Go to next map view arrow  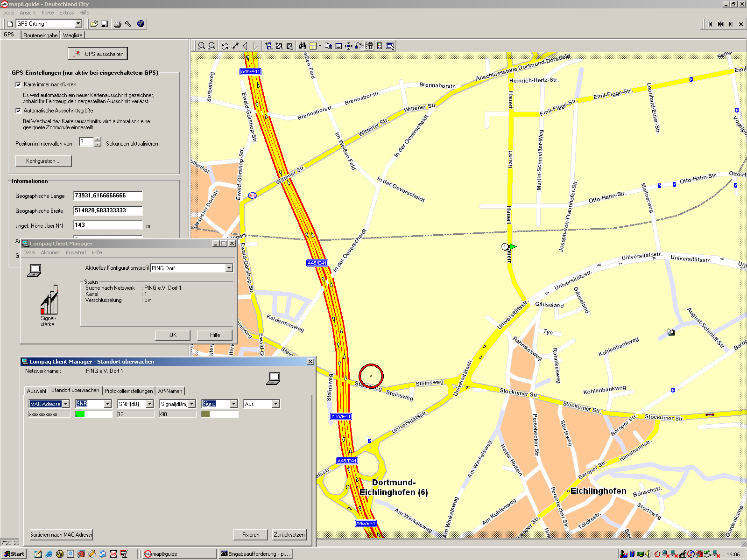pos(255,46)
